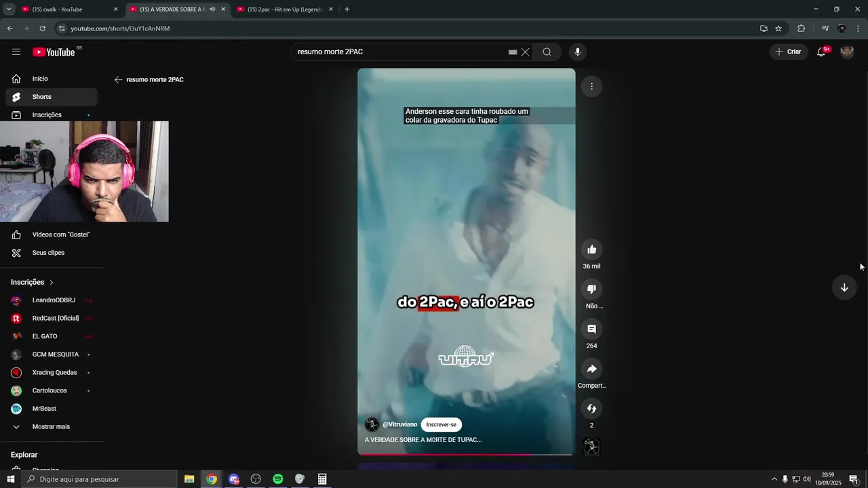
Task: Go to the YouTube logo home link
Action: (54, 52)
